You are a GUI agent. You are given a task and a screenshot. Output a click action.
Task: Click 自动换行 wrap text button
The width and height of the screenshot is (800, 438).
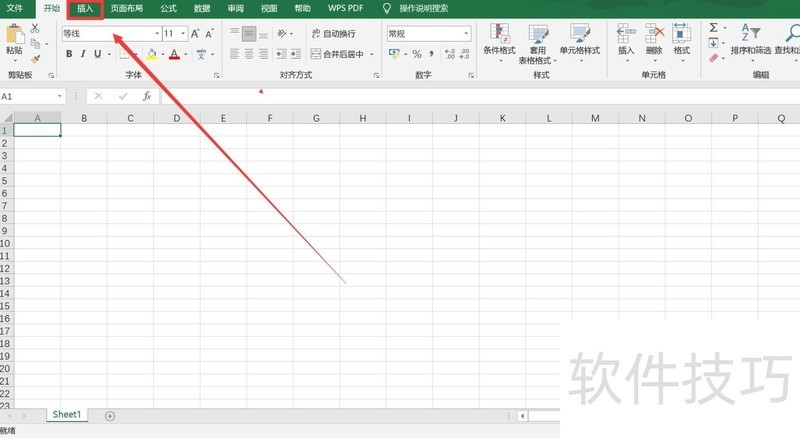(x=333, y=34)
